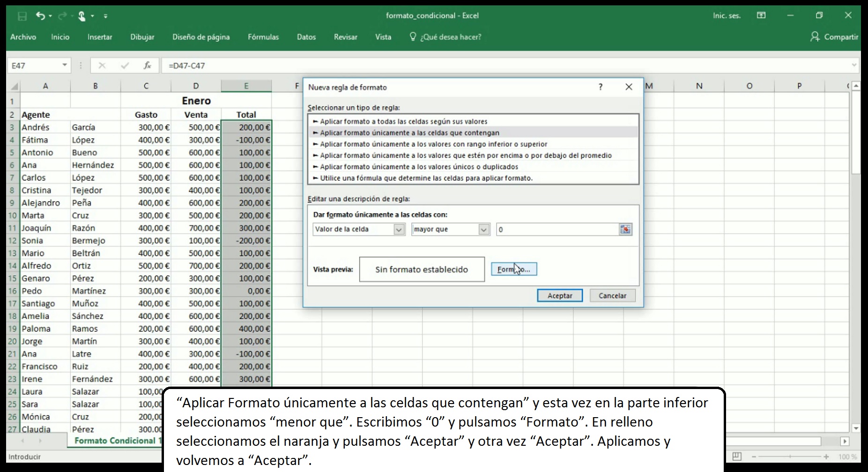This screenshot has height=472, width=868.
Task: Switch to the Insertar tab
Action: (100, 37)
